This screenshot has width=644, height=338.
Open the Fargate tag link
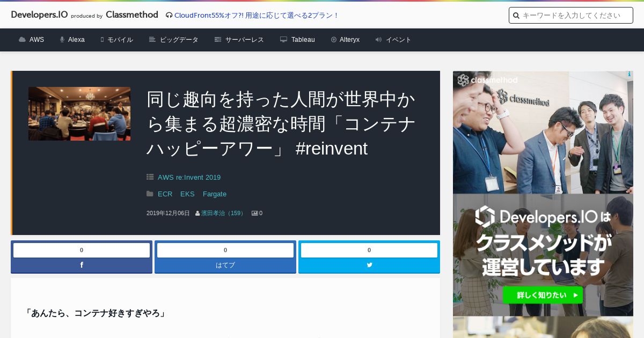coord(215,194)
